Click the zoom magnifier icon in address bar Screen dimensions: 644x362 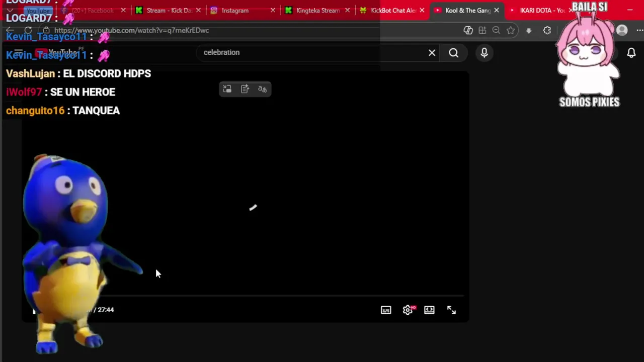click(x=496, y=30)
